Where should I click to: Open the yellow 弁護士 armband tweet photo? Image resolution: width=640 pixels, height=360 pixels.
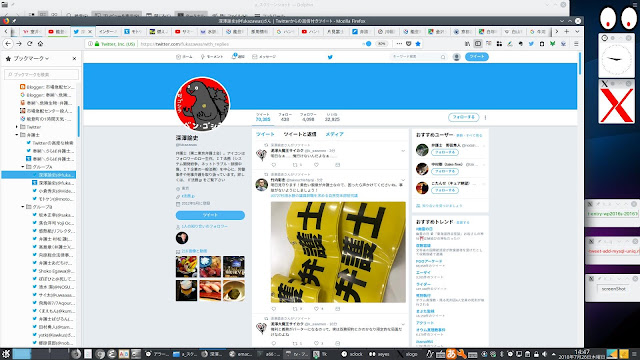pyautogui.click(x=338, y=252)
